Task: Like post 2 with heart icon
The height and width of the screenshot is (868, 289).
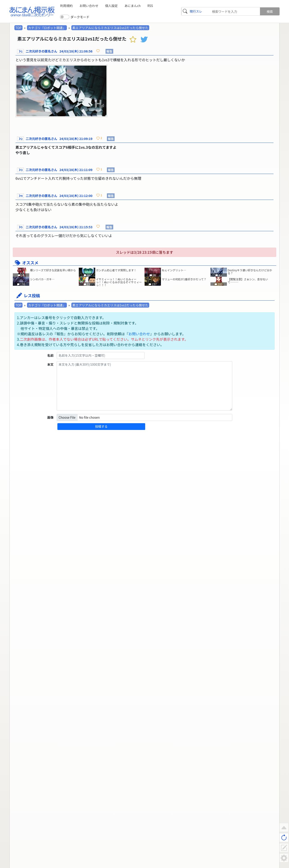Action: [x=98, y=138]
